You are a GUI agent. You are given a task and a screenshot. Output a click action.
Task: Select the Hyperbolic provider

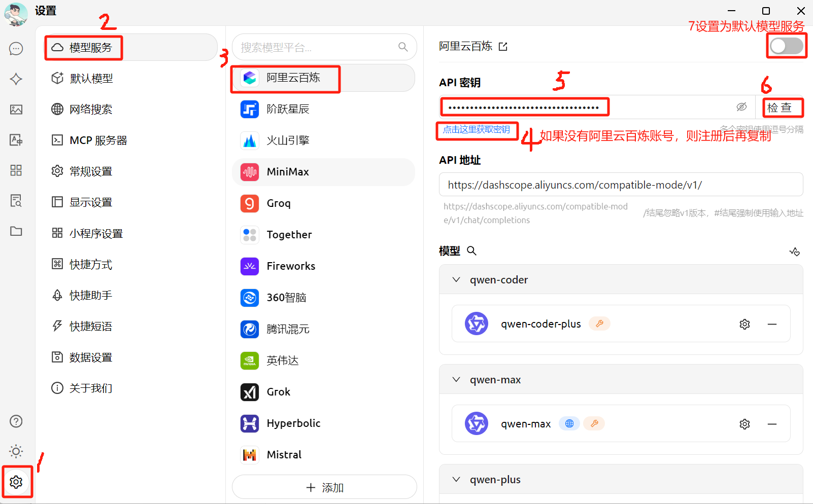pos(324,423)
